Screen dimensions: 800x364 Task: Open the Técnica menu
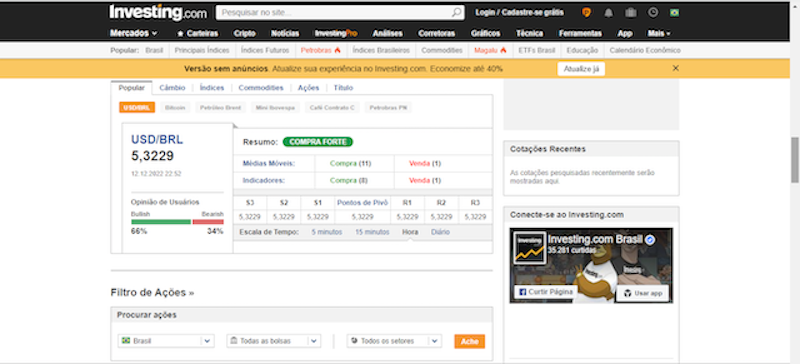(x=530, y=33)
